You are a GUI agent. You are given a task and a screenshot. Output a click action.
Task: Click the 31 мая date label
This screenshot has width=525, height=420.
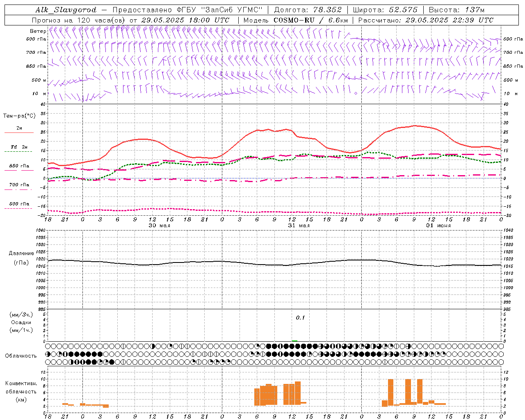(299, 226)
